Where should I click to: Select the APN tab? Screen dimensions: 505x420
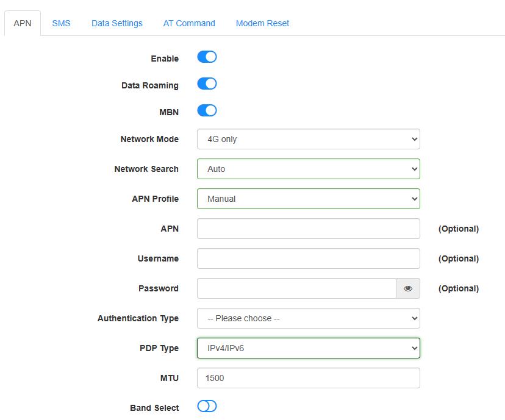pyautogui.click(x=23, y=23)
